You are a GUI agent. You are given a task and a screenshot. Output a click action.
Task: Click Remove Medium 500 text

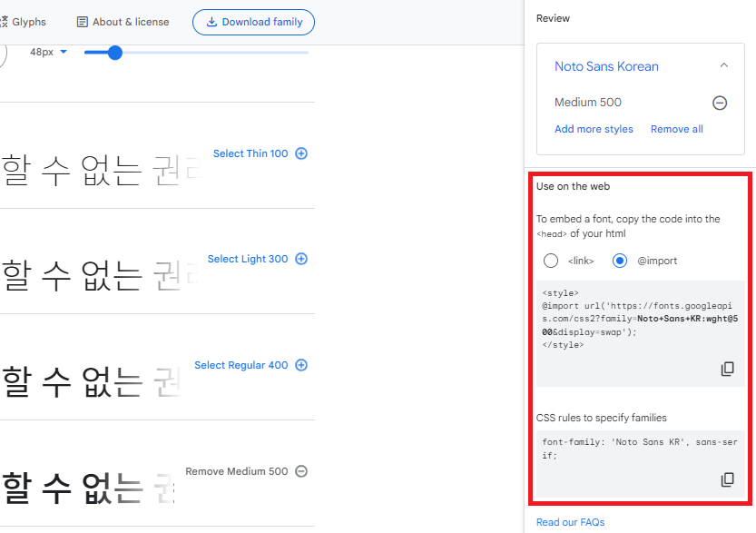pyautogui.click(x=236, y=471)
